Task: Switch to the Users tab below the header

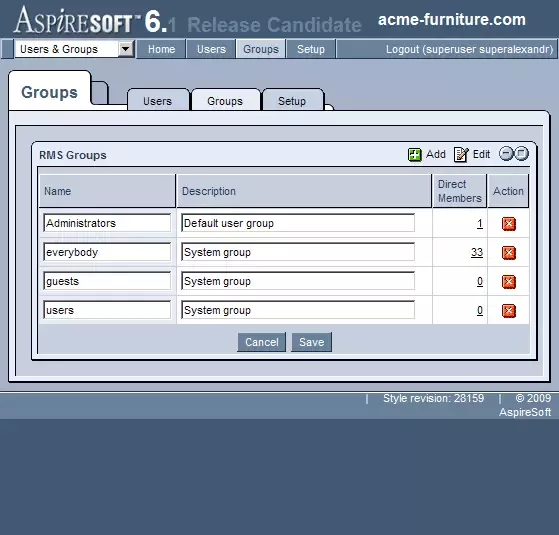Action: point(158,101)
